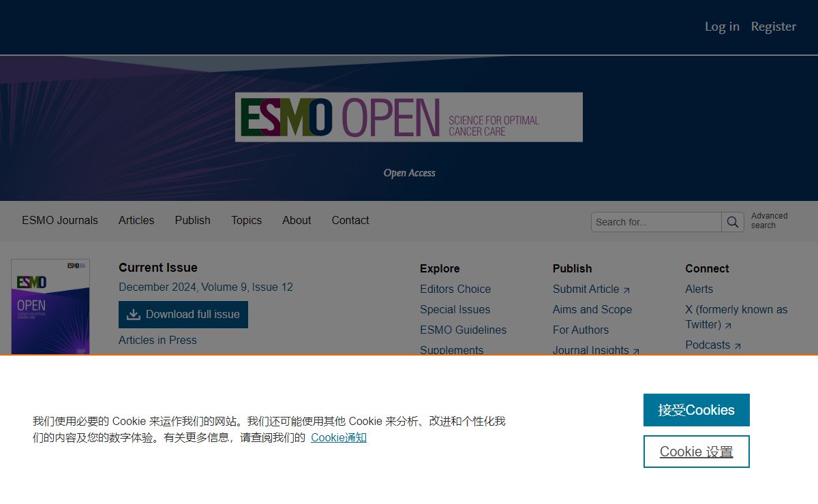This screenshot has width=818, height=504.
Task: Open the Contact menu item
Action: [x=350, y=221]
